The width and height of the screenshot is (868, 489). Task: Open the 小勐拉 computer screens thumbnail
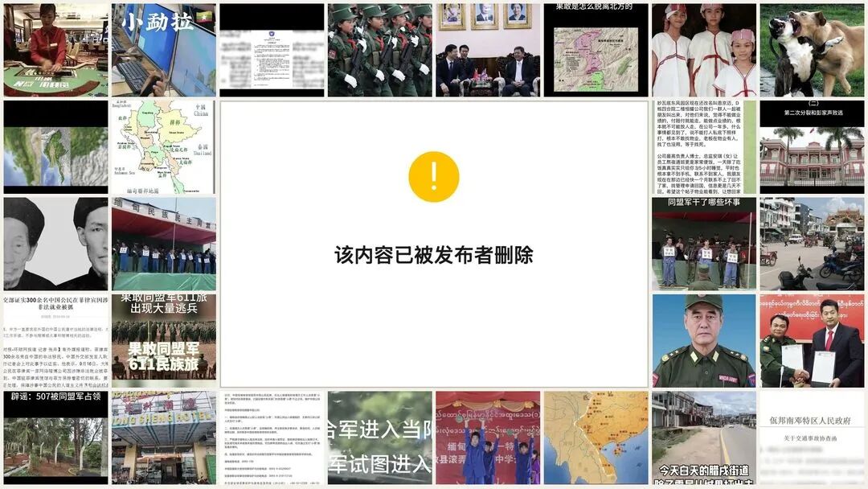click(164, 51)
